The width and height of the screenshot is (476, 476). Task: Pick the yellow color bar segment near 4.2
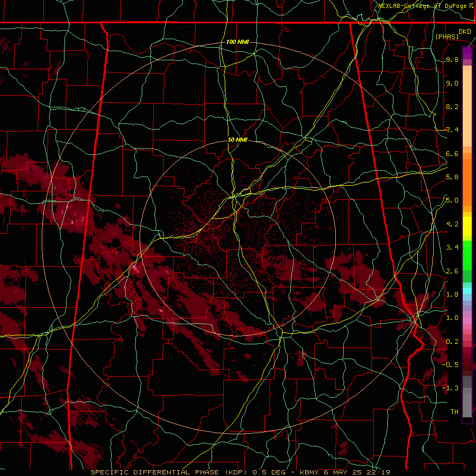(x=467, y=226)
